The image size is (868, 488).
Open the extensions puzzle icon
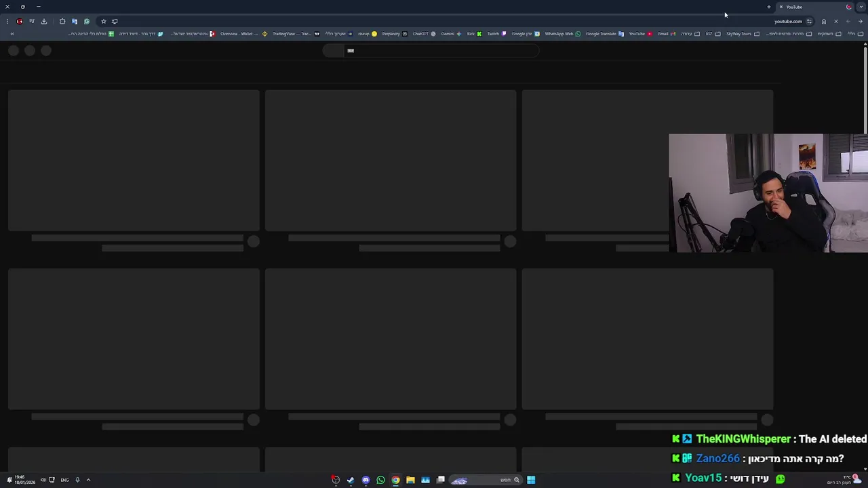[62, 22]
